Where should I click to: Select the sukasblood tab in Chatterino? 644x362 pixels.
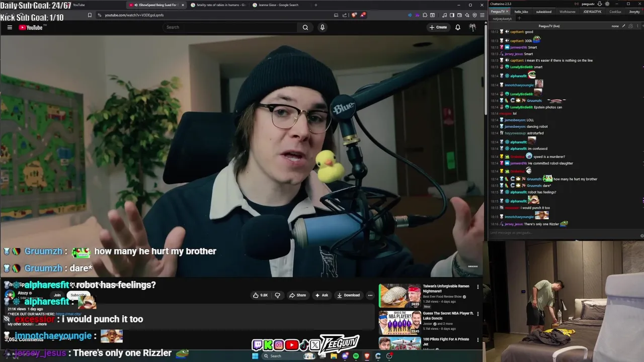(544, 12)
